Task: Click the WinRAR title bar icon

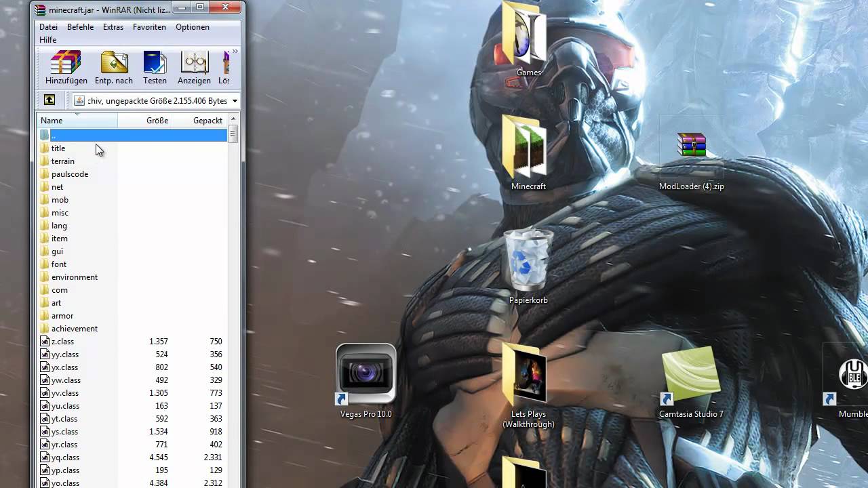Action: (x=40, y=9)
